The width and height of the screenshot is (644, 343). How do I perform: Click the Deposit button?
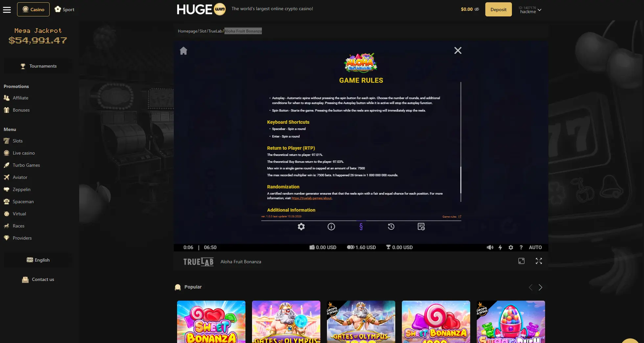pyautogui.click(x=498, y=10)
